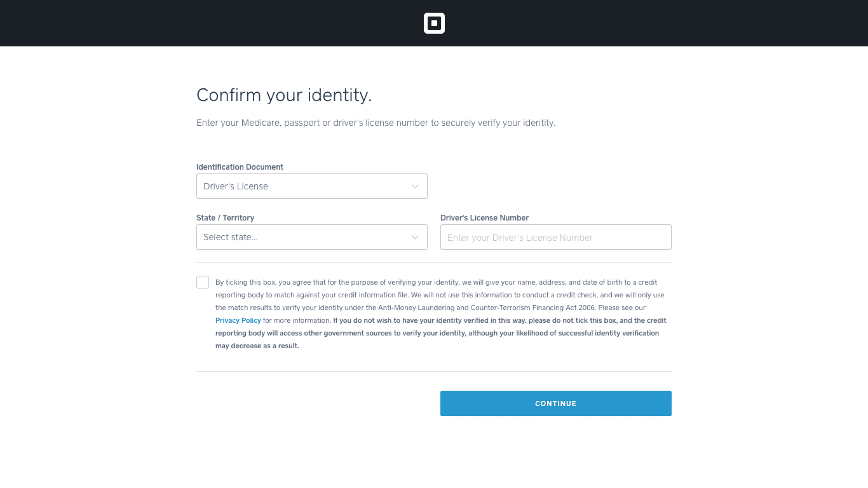Click the Identification Document field label
The image size is (868, 488).
(240, 167)
